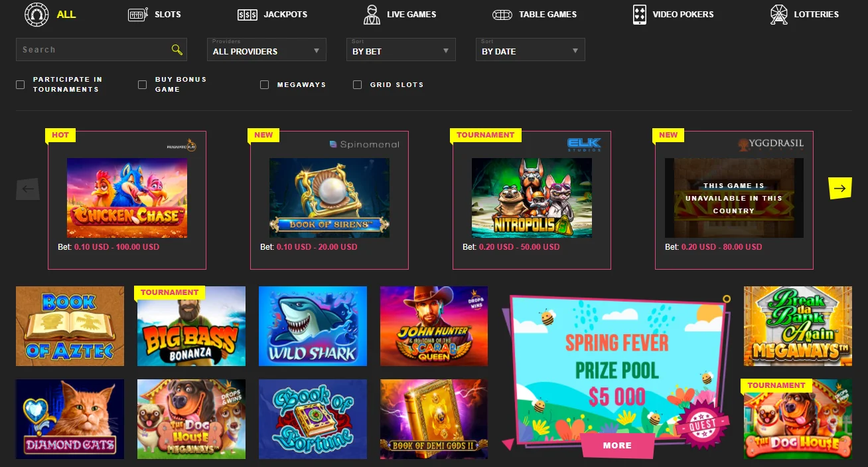
Task: Toggle the Megaways filter checkbox
Action: [264, 84]
